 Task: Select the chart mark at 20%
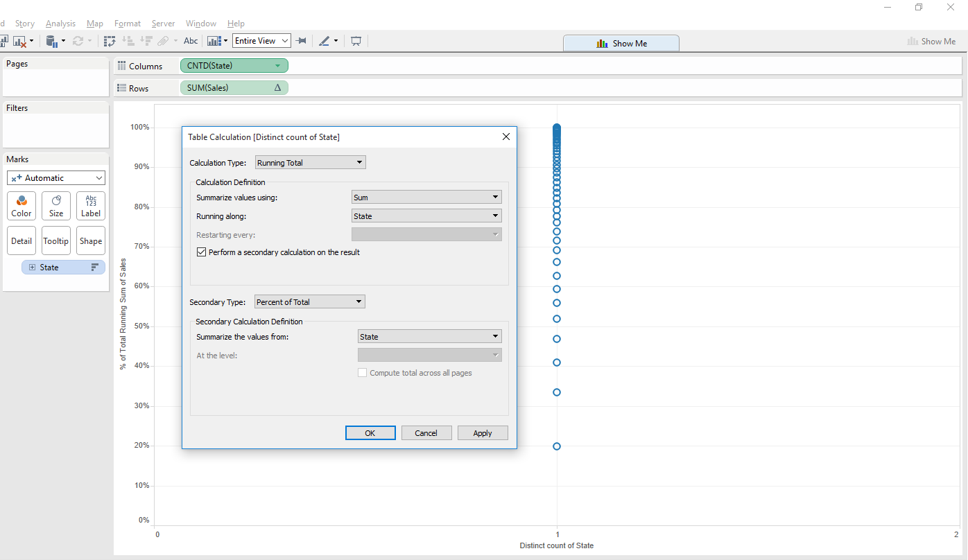(x=557, y=446)
